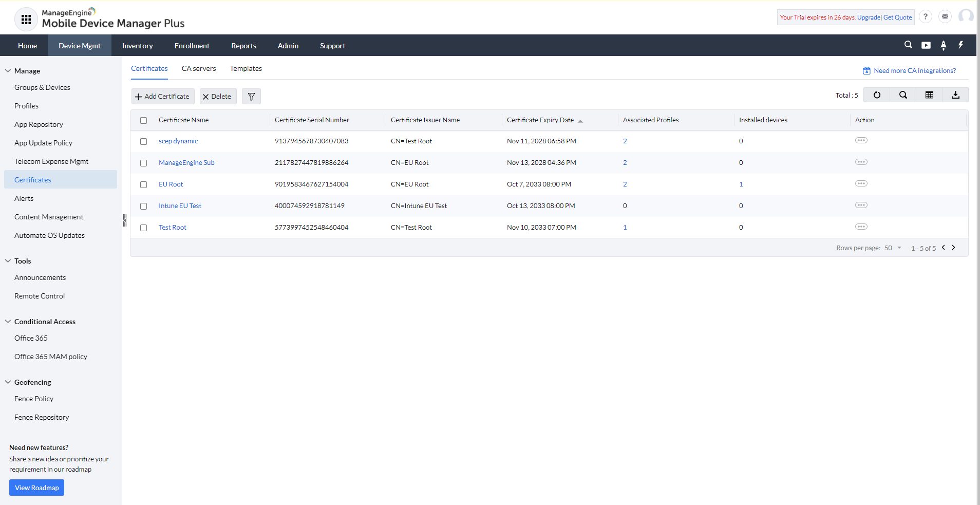980x505 pixels.
Task: Open the certificate filter funnel icon
Action: 251,97
